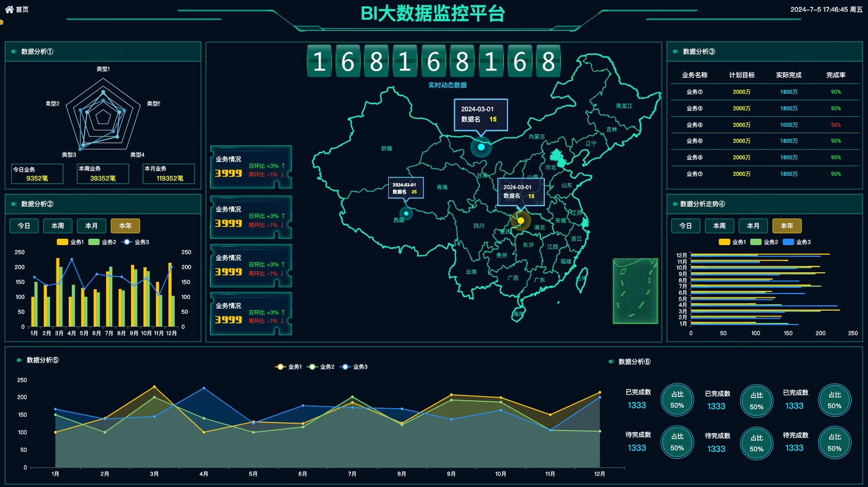Click the 本月业务 119352笔 stat box
The image size is (868, 487).
[169, 174]
